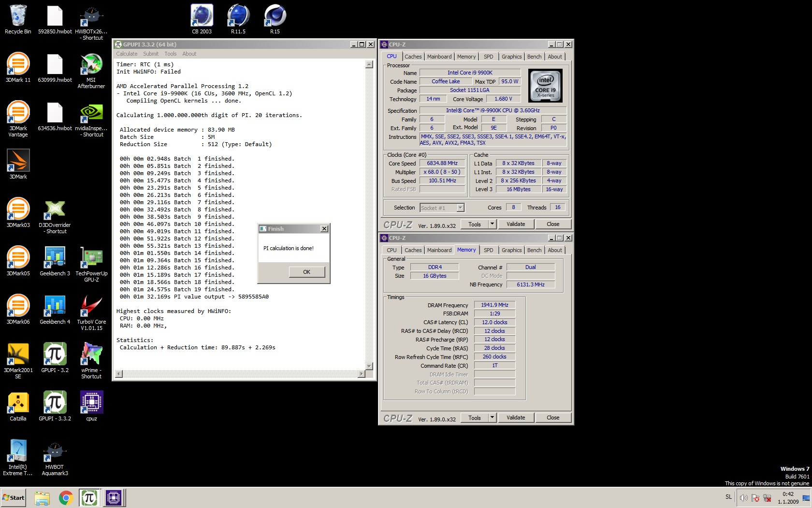Click Validate in top CPU-Z window
The image size is (812, 508).
[x=516, y=224]
